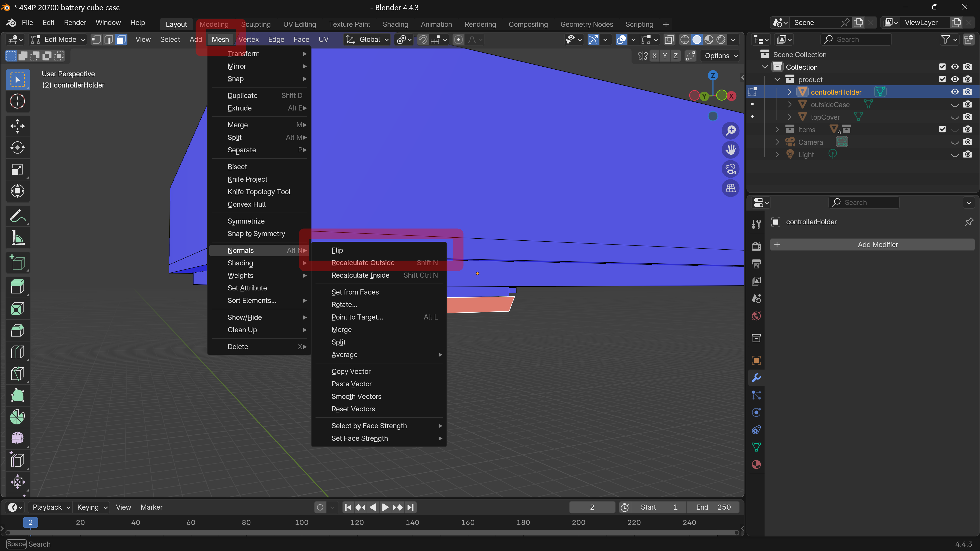Uncheck the items collection checkbox
Viewport: 980px width, 551px height.
point(942,129)
